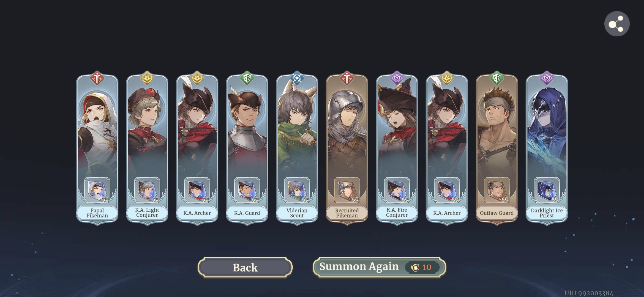Click the Back button
Screen dimensions: 644x297
click(x=245, y=267)
